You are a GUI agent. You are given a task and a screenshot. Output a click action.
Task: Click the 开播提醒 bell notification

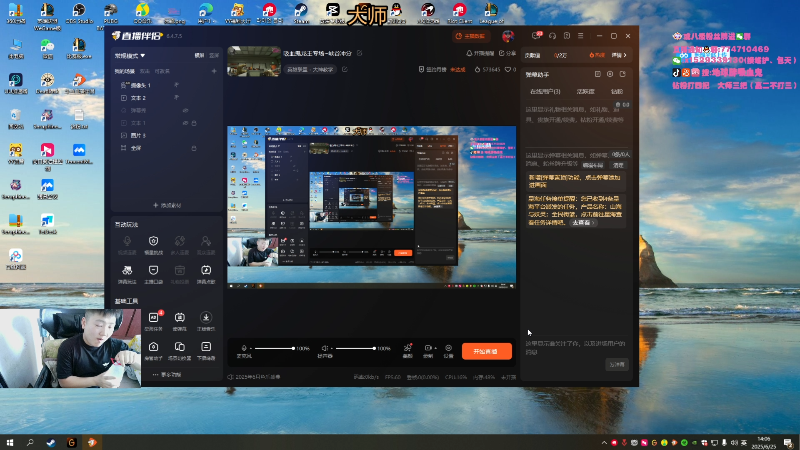tap(480, 53)
